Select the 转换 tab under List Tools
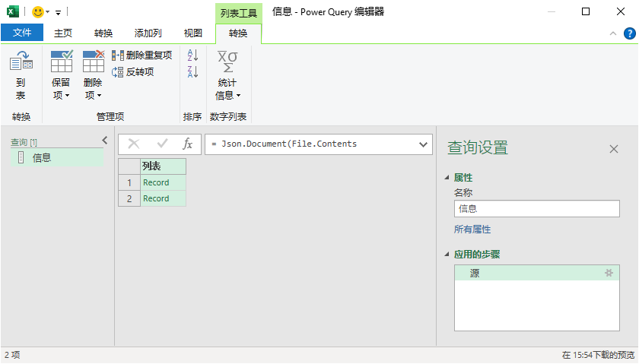Screen dimensions: 639x364 click(x=238, y=33)
